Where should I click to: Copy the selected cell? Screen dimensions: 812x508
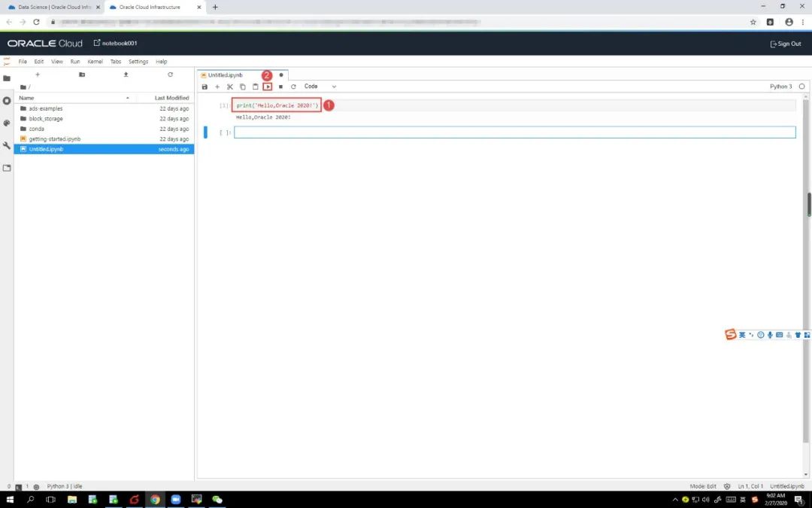click(x=242, y=87)
